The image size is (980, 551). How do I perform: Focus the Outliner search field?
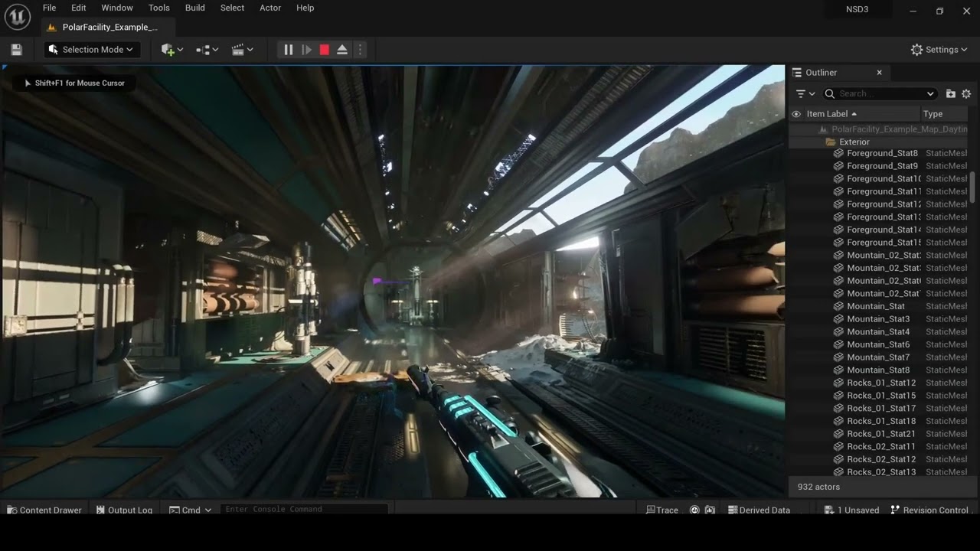pos(880,93)
